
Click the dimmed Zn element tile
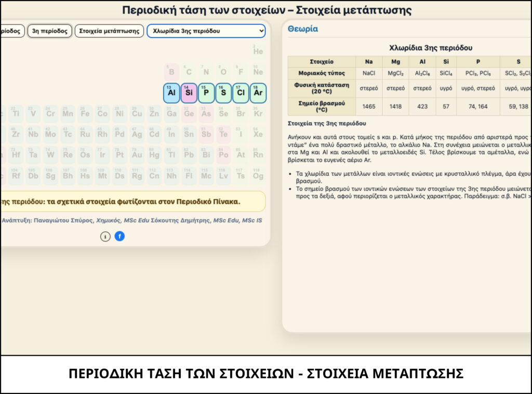coord(154,114)
